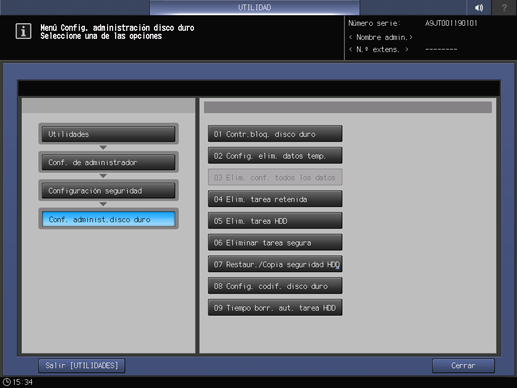This screenshot has height=388, width=517.
Task: Open 05 Elim. tarea HDD
Action: (x=275, y=221)
